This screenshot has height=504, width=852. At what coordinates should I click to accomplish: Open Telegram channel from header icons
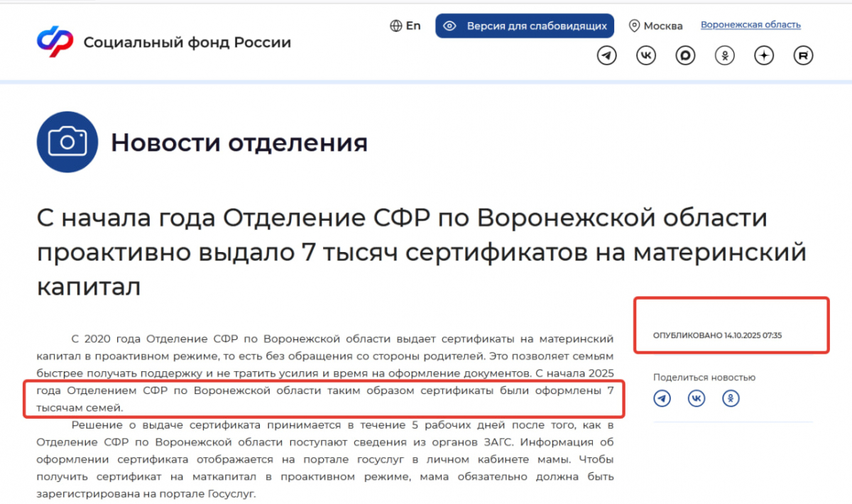click(606, 56)
